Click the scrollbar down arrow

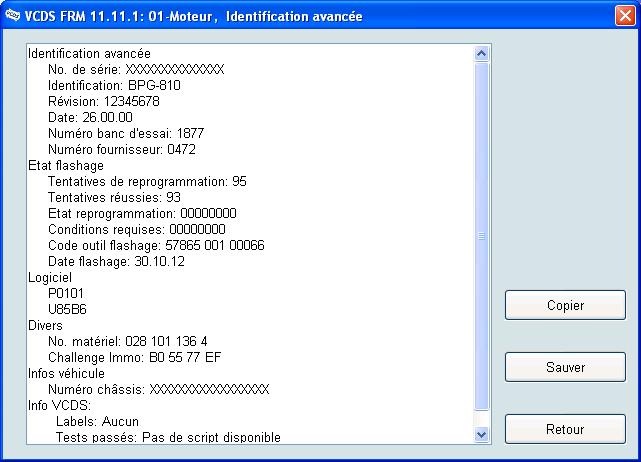tap(482, 434)
